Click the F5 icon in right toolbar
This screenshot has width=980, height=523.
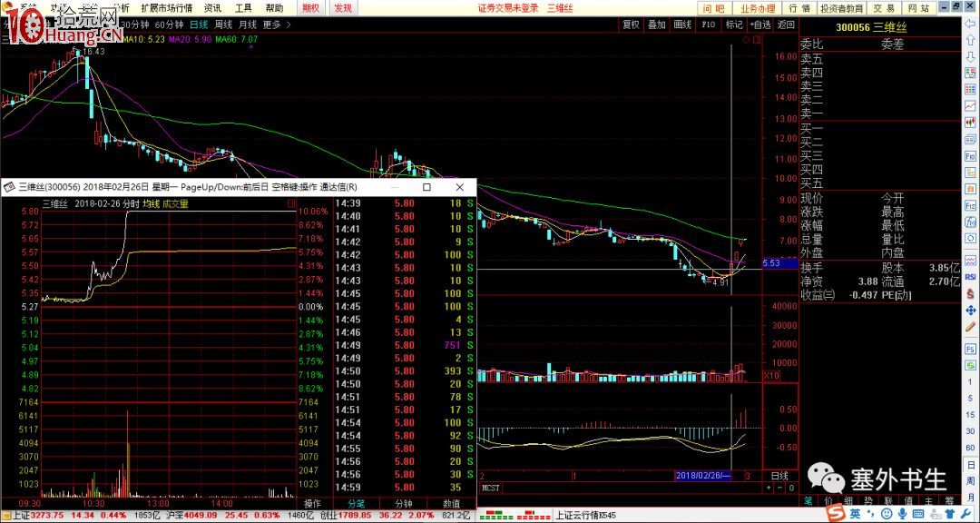971,348
